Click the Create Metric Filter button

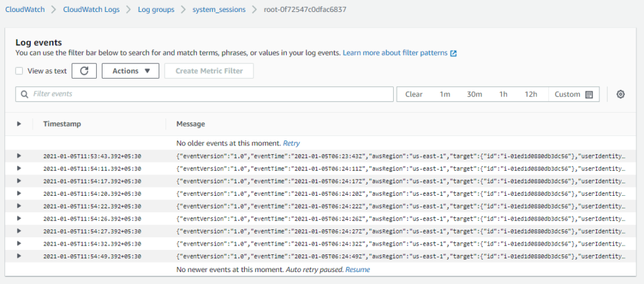209,71
